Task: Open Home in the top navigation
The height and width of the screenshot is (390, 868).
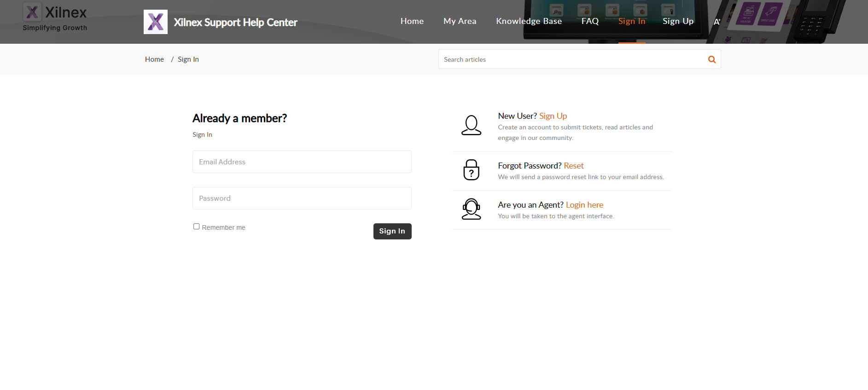Action: [x=412, y=21]
